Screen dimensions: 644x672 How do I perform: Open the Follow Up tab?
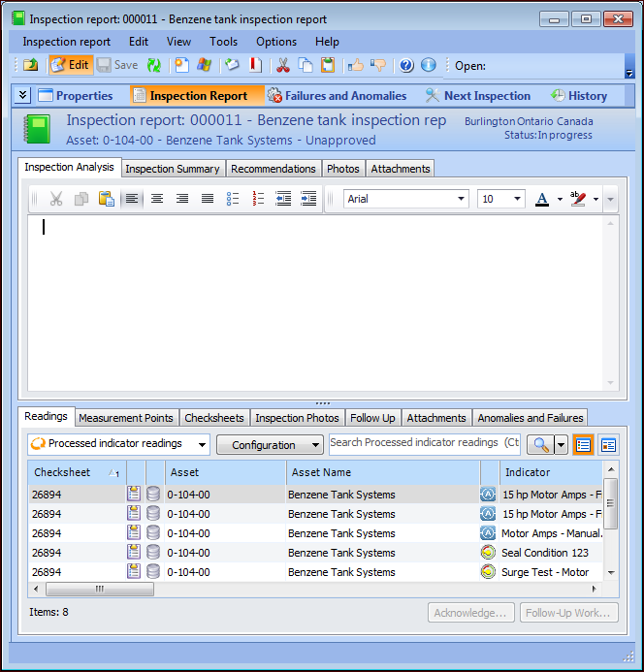pos(372,418)
